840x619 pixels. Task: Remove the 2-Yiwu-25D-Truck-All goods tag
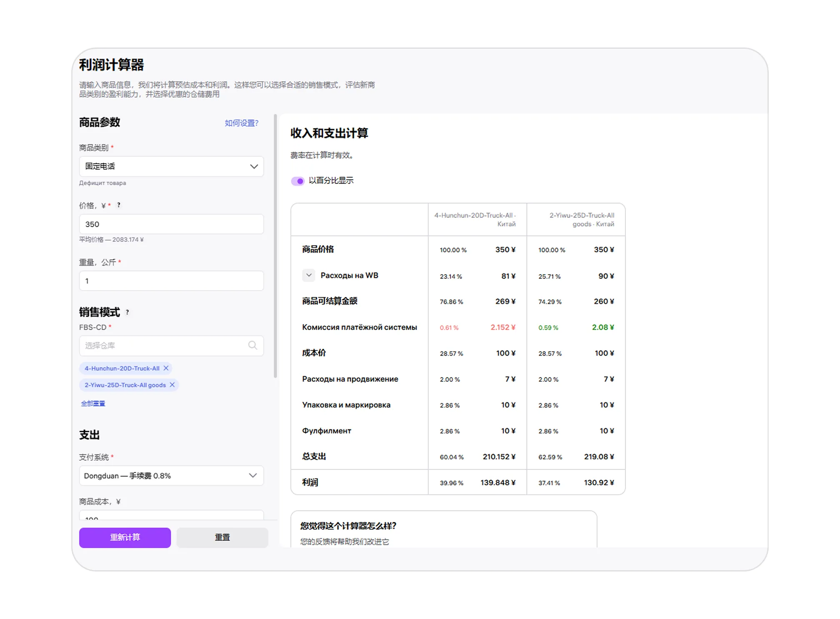(x=172, y=385)
